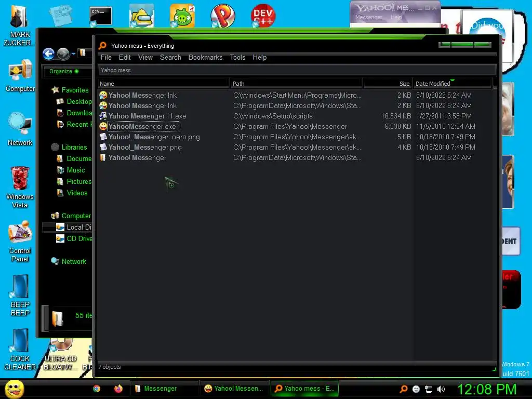Launch Chrome from the taskbar
The height and width of the screenshot is (399, 532).
(97, 389)
